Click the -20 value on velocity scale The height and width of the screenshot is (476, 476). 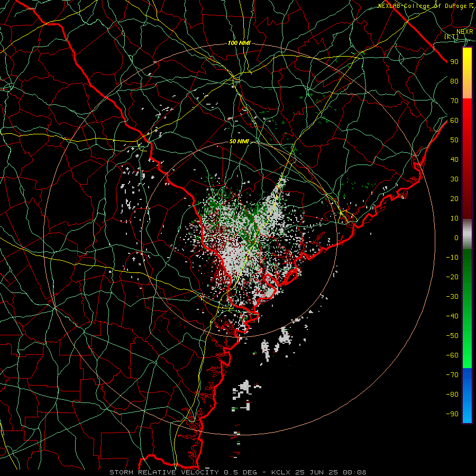pos(452,277)
